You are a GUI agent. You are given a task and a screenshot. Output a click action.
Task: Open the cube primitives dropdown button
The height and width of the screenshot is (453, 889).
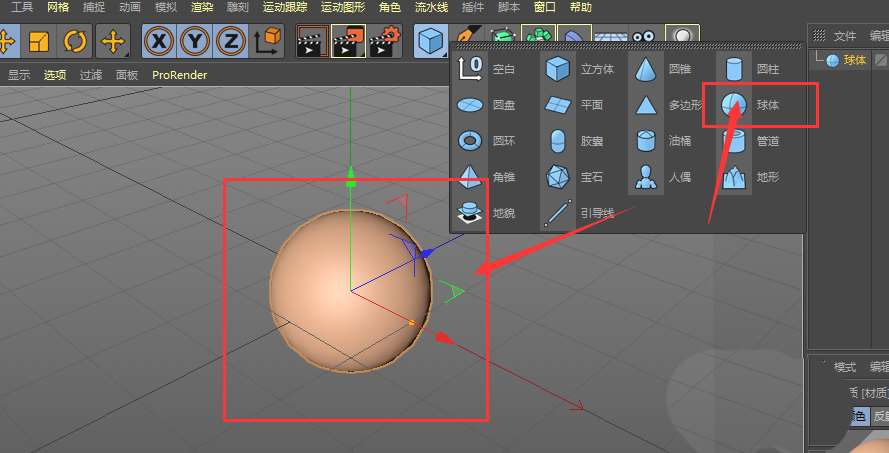[430, 41]
